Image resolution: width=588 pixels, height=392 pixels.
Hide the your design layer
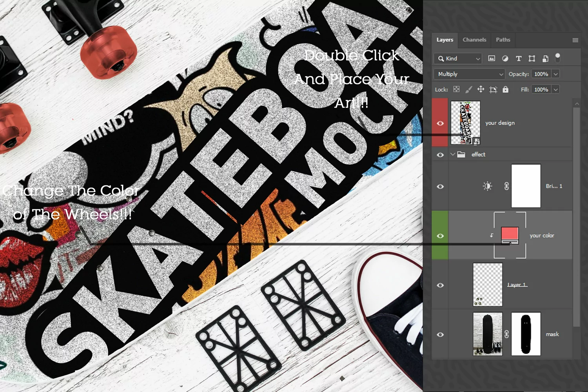440,123
